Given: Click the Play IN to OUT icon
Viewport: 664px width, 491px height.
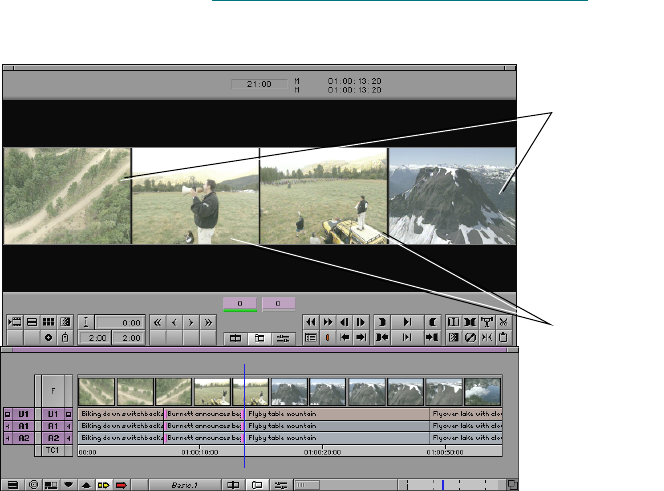Looking at the screenshot, I should [407, 338].
